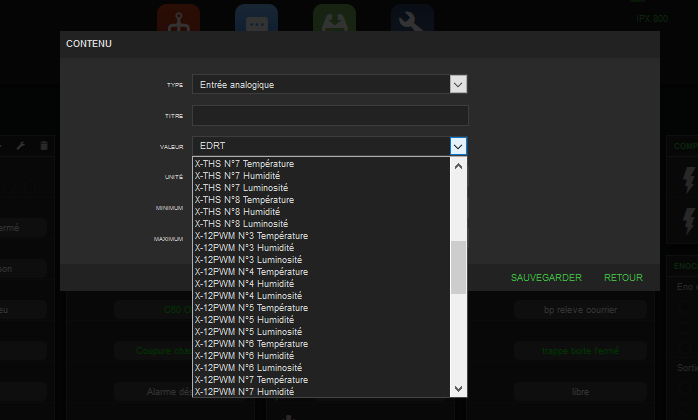Viewport: 698px width, 420px height.
Task: Click the upper lightning bolt icon
Action: coord(687,178)
